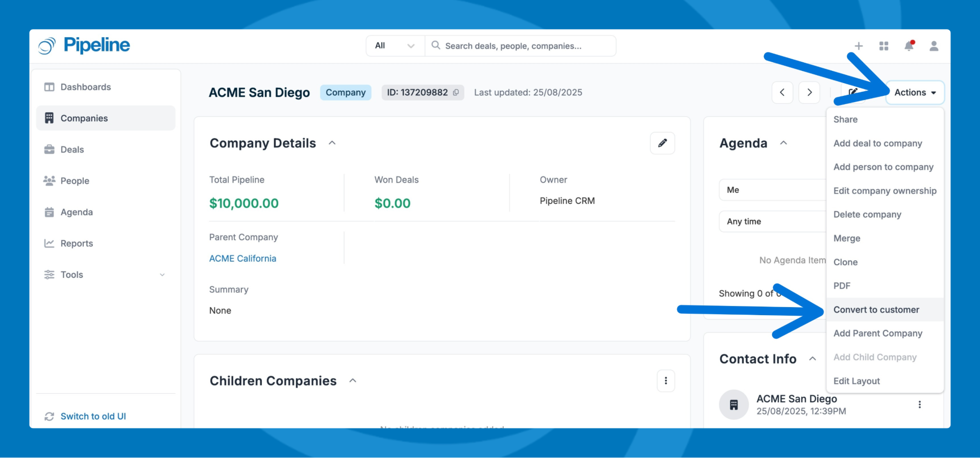This screenshot has width=980, height=458.
Task: Open Dashboards page from sidebar
Action: coord(106,87)
